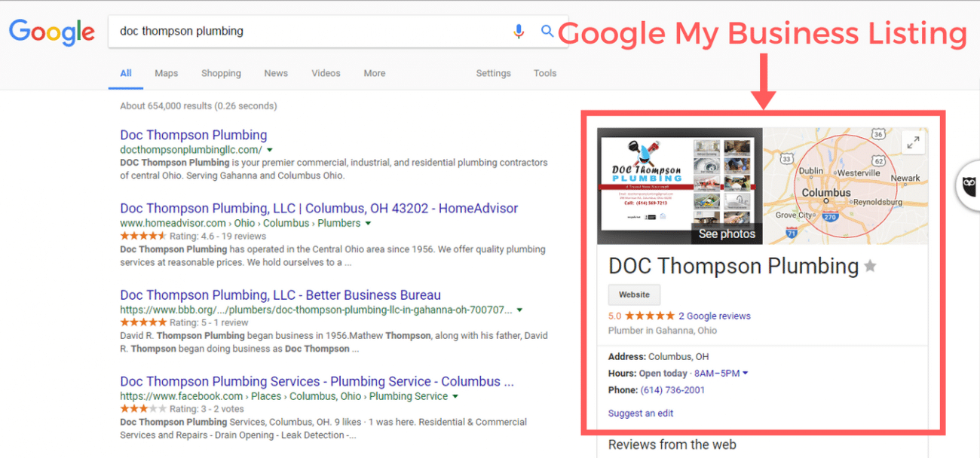Click Suggest an edit link
Viewport: 980px width, 458px height.
(641, 413)
